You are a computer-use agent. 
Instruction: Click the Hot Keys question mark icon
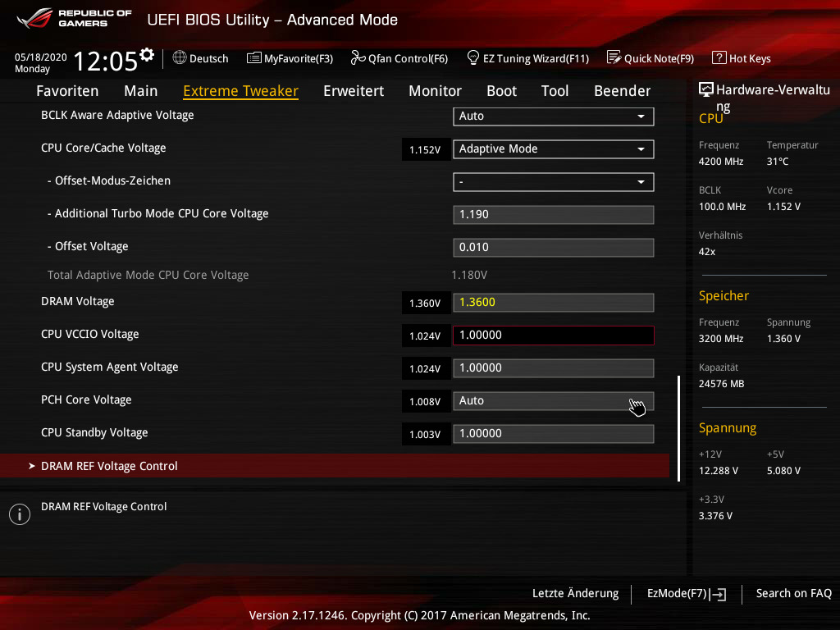click(719, 57)
